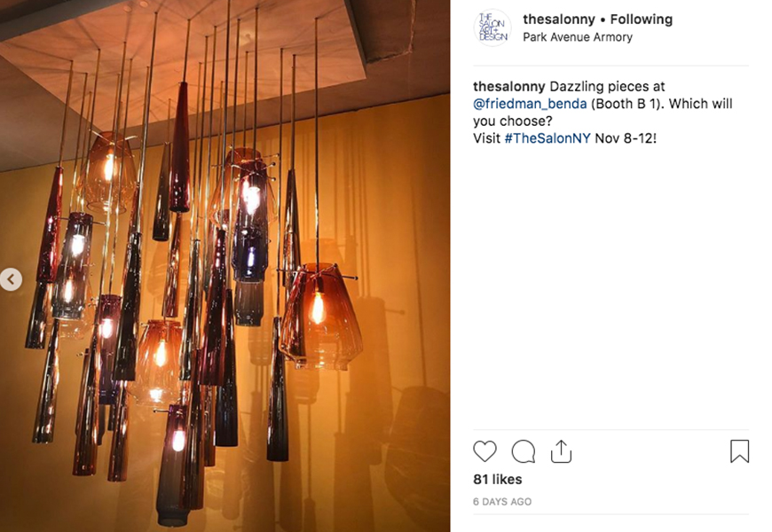
Task: Open comments with the speech bubble icon
Action: [x=523, y=450]
